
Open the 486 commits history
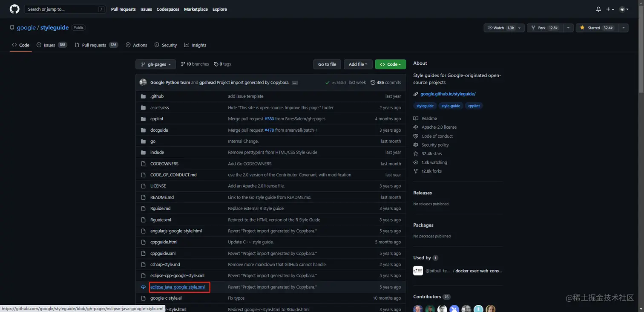(x=385, y=82)
